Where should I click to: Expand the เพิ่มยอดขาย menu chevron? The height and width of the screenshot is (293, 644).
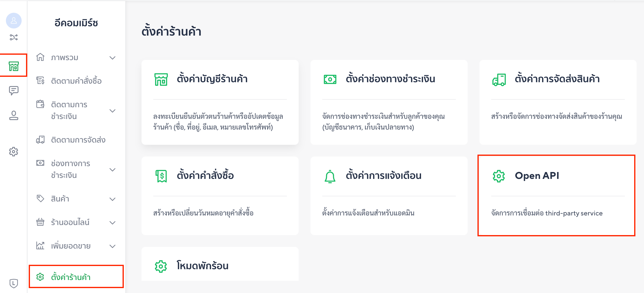tap(112, 246)
